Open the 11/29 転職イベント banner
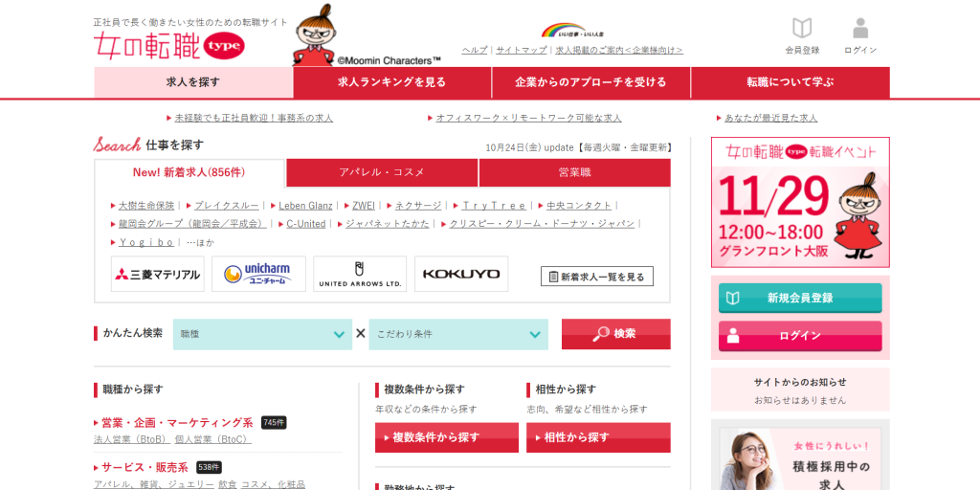Image resolution: width=980 pixels, height=490 pixels. [x=800, y=202]
